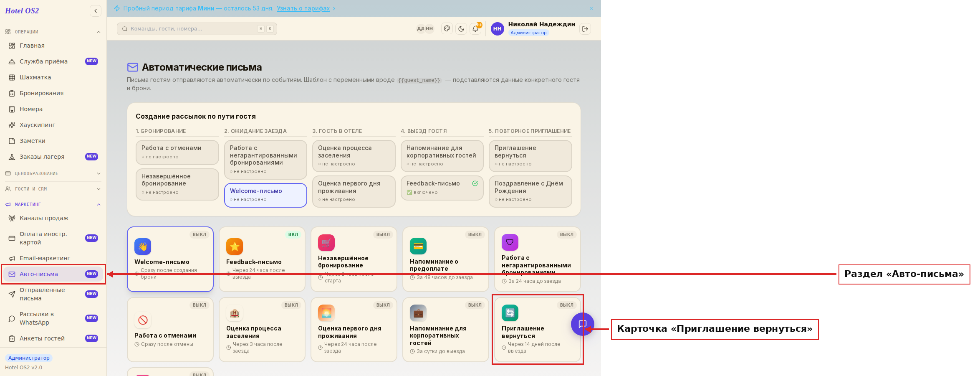Click the Оценка первого дня sunrise icon
980x376 pixels.
[326, 313]
